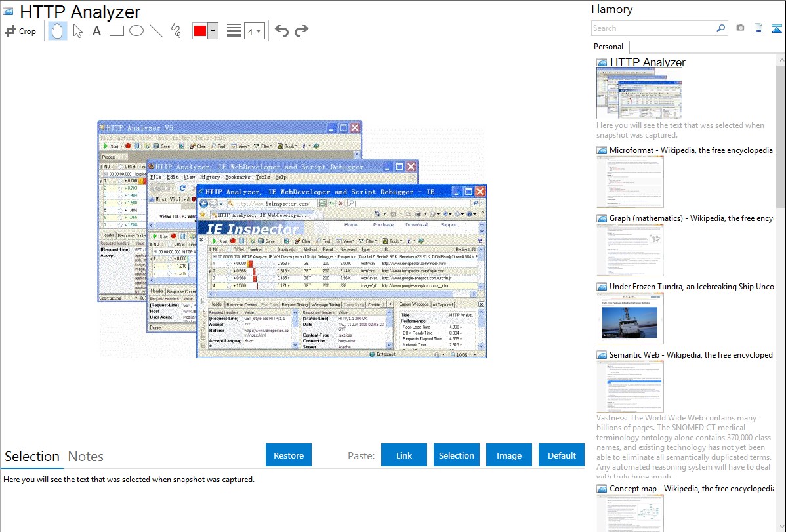Choose the arrow pointer tool
The width and height of the screenshot is (786, 532).
pyautogui.click(x=77, y=31)
